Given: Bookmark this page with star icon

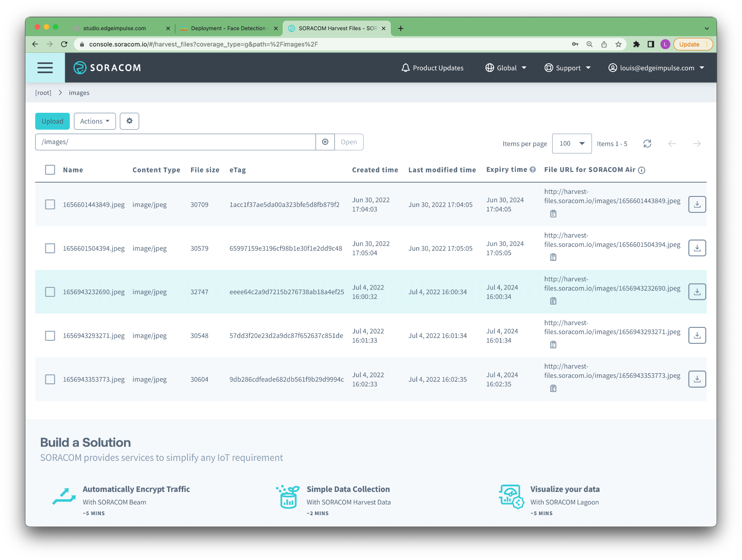Looking at the screenshot, I should click(618, 44).
